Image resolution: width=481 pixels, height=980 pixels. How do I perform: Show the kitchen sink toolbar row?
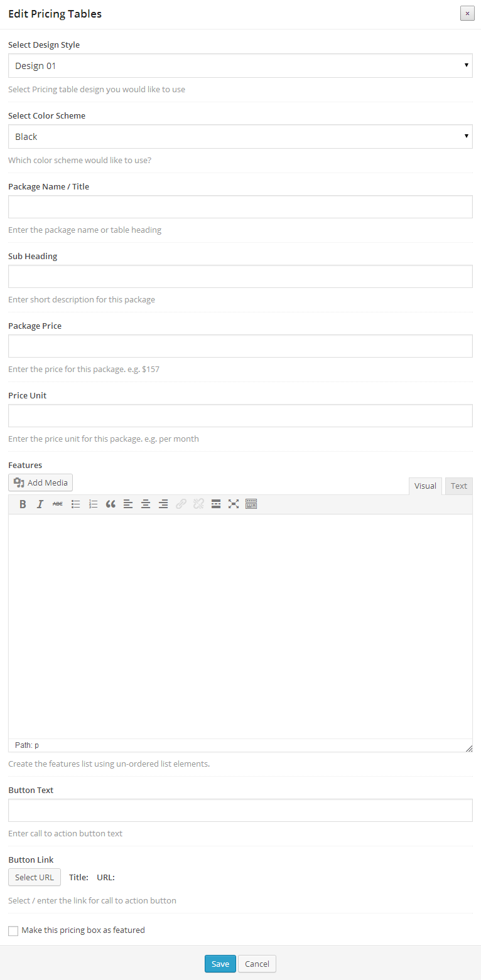[251, 504]
